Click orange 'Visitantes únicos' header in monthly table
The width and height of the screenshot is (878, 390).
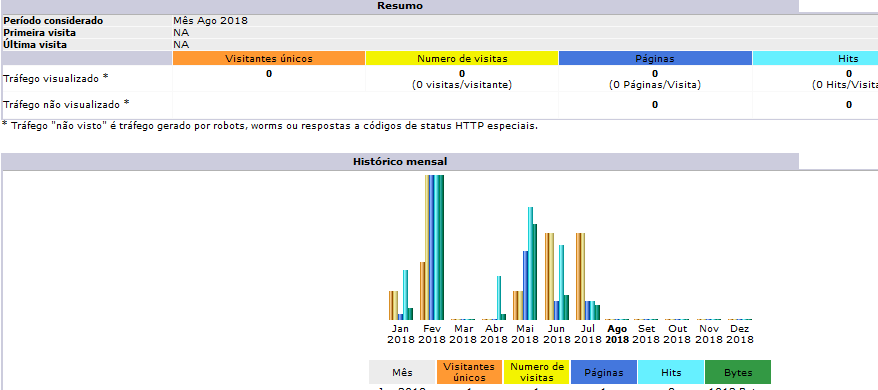pyautogui.click(x=469, y=372)
